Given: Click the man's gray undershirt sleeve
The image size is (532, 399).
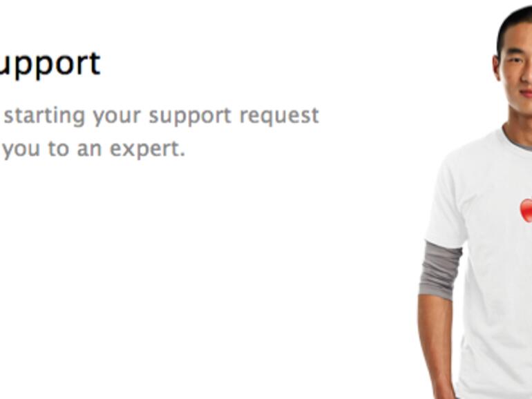Looking at the screenshot, I should 439,270.
